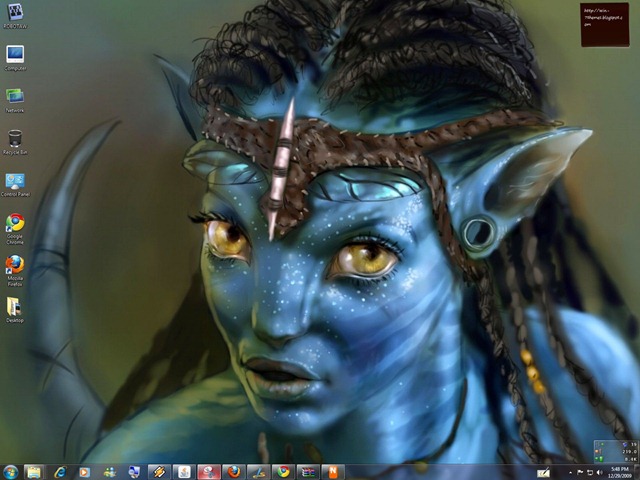640x480 pixels.
Task: Open Winamp from the taskbar
Action: click(x=159, y=472)
